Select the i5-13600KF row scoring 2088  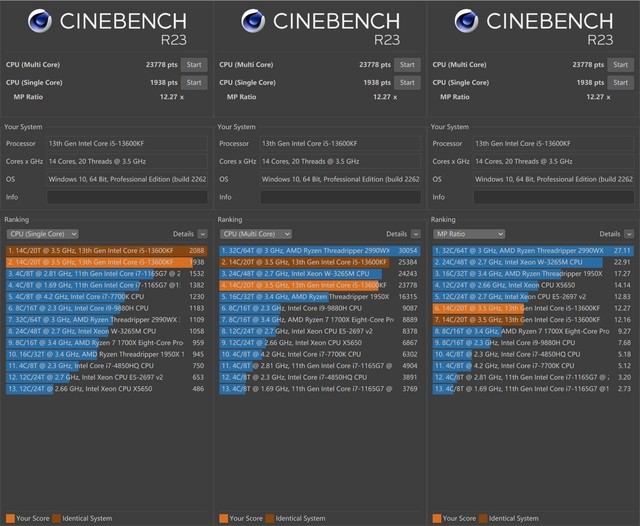[107, 251]
